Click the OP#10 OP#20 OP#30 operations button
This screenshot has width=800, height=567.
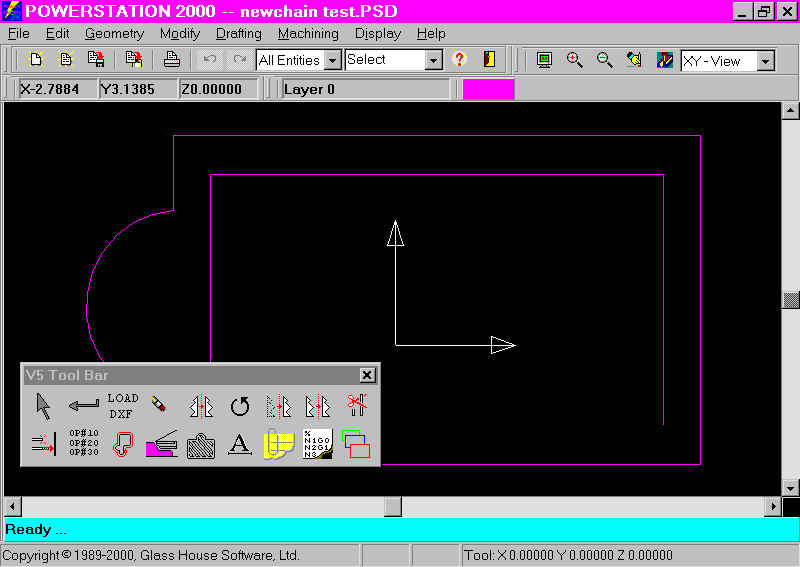[x=84, y=442]
